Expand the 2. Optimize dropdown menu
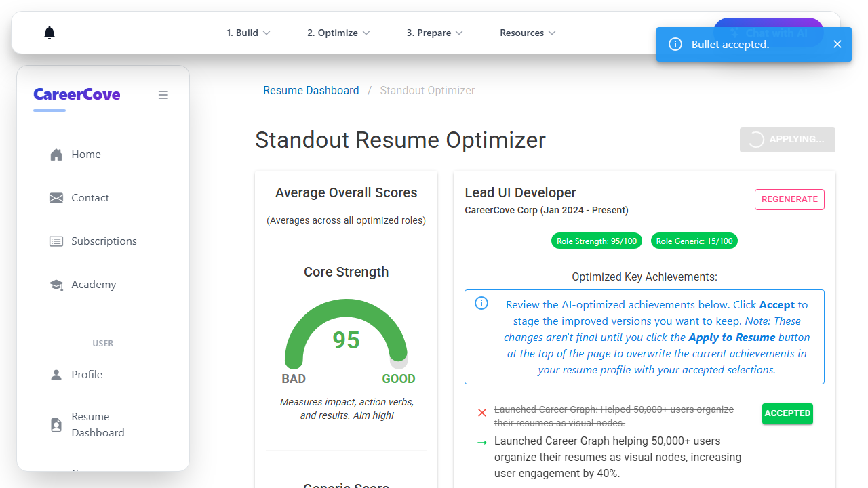The height and width of the screenshot is (488, 868). tap(338, 33)
